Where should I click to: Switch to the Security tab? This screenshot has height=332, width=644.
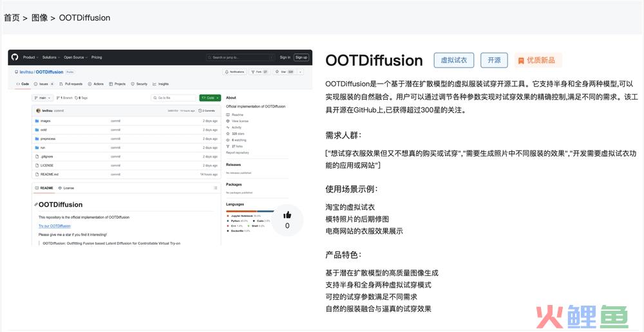point(139,84)
